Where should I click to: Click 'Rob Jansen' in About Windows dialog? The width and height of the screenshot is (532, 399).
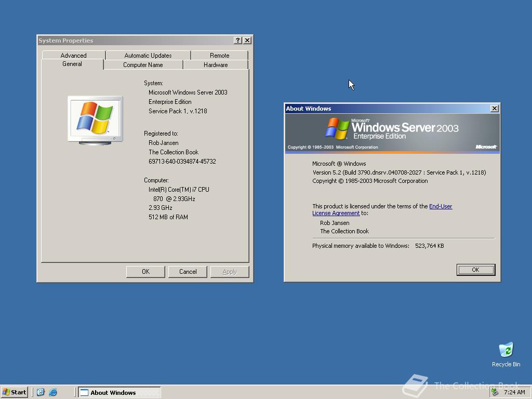coord(335,223)
